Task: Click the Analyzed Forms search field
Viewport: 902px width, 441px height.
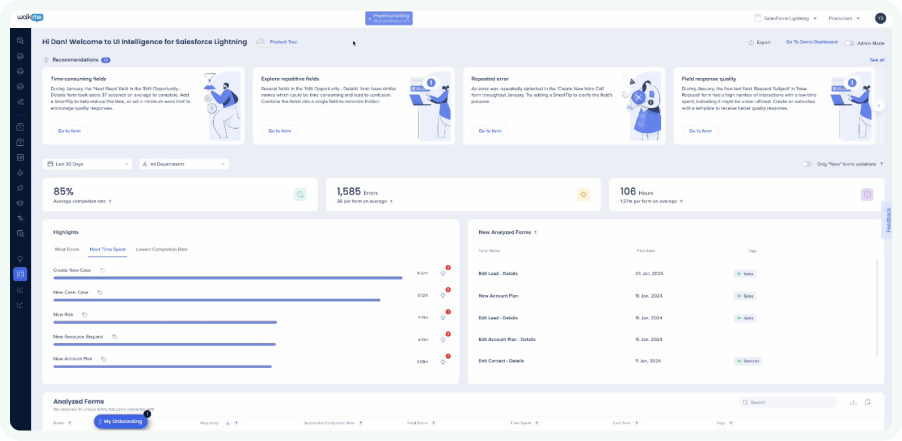Action: [x=788, y=402]
